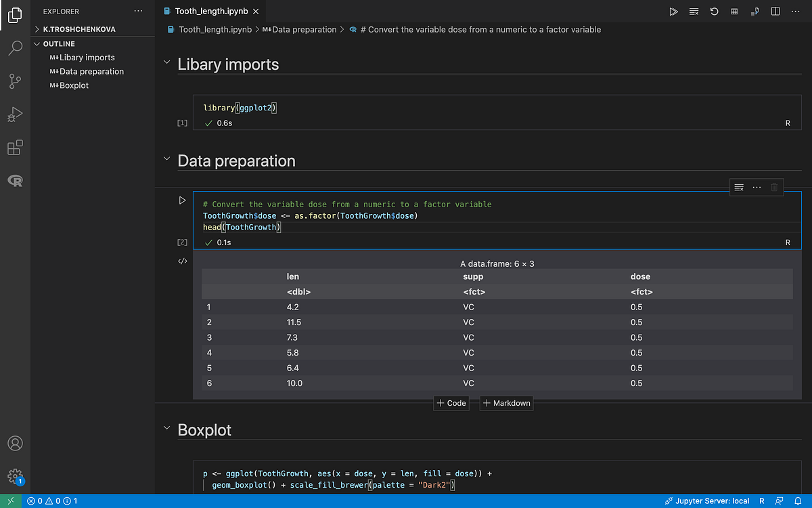812x508 pixels.
Task: Collapse the OUTLINE tree in Explorer
Action: point(38,43)
